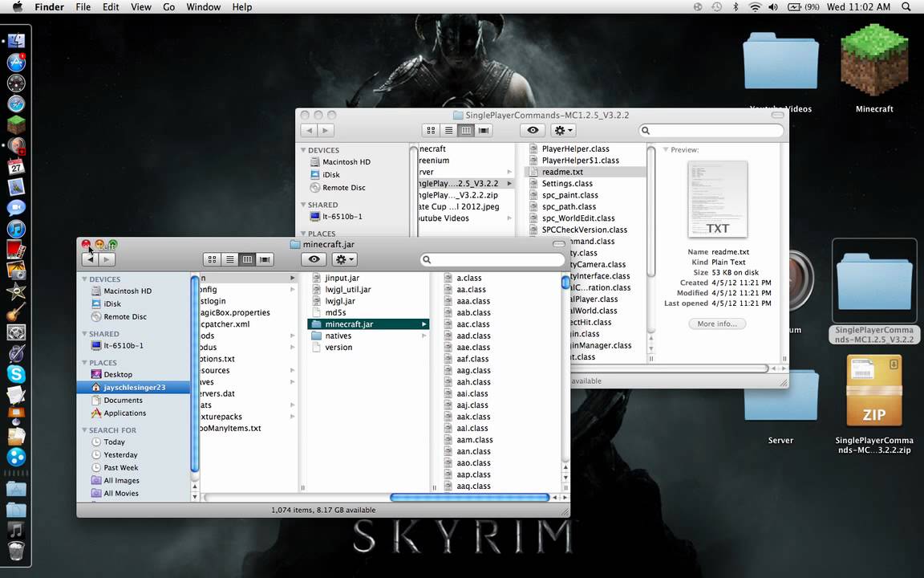Open the Help menu
Image resolution: width=924 pixels, height=578 pixels.
(241, 6)
